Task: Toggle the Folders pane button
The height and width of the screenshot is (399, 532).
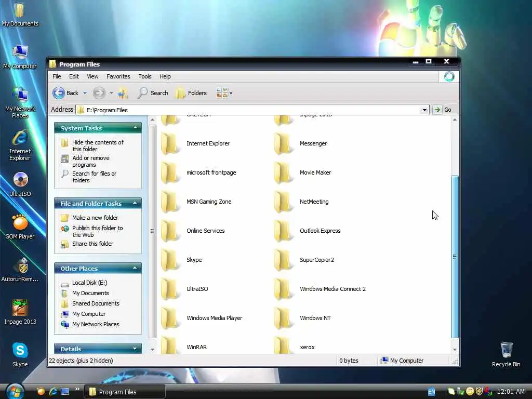Action: click(191, 93)
